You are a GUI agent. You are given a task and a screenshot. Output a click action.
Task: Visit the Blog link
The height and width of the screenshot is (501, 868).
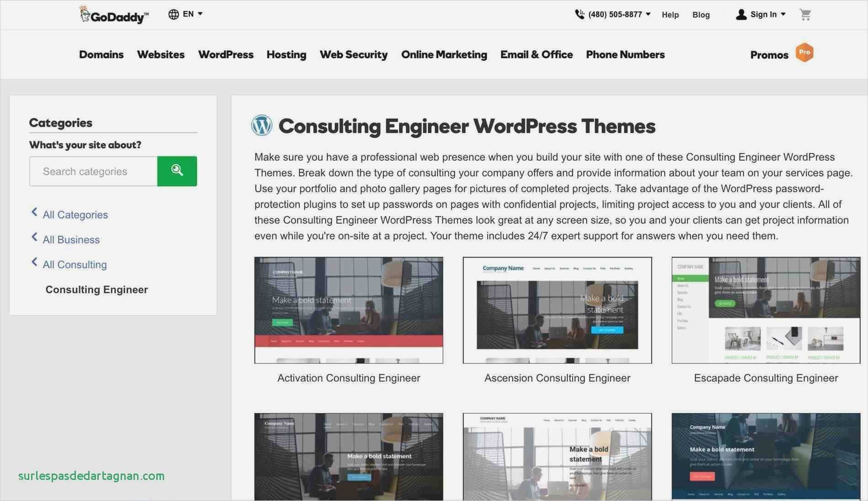701,15
